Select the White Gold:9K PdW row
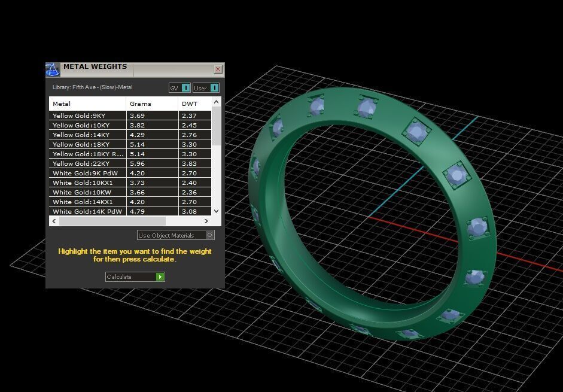The height and width of the screenshot is (392, 563). coord(130,173)
